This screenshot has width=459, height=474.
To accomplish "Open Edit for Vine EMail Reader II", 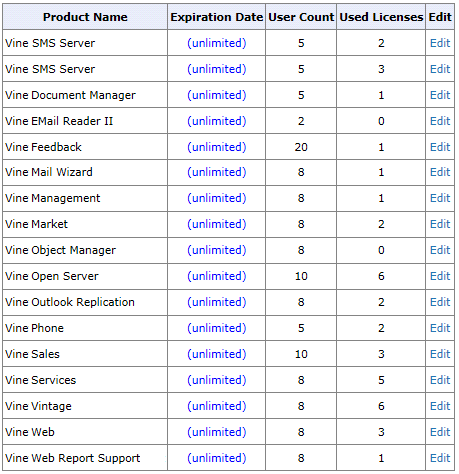I will point(440,121).
